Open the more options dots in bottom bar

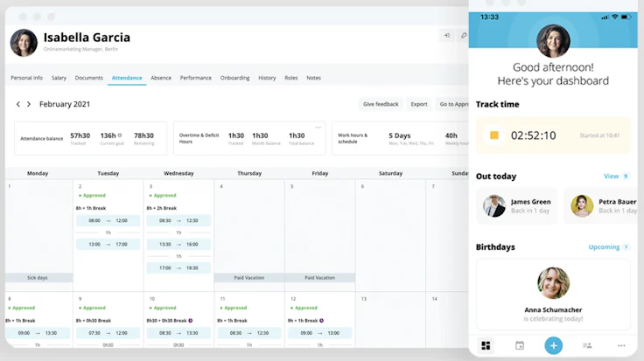click(621, 345)
